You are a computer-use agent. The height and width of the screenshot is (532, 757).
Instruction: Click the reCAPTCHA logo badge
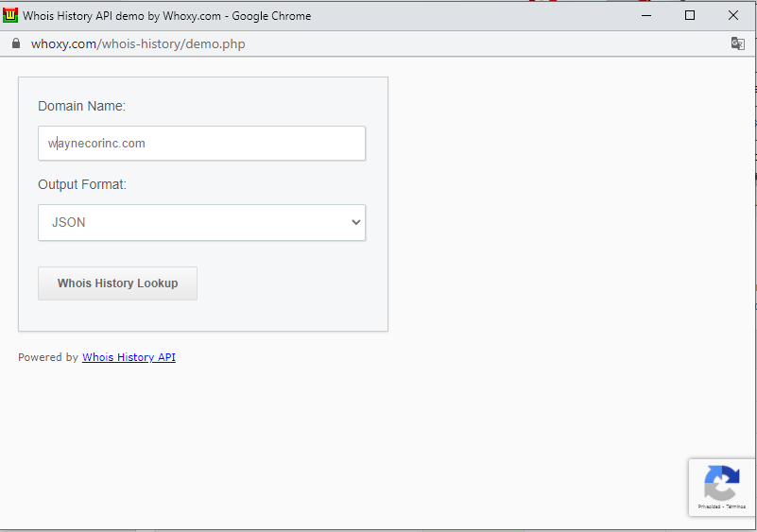[721, 483]
